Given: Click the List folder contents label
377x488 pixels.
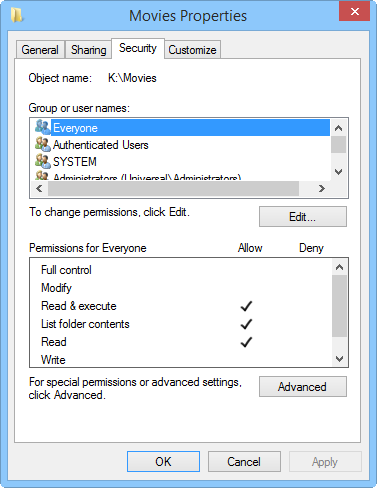Looking at the screenshot, I should point(85,324).
